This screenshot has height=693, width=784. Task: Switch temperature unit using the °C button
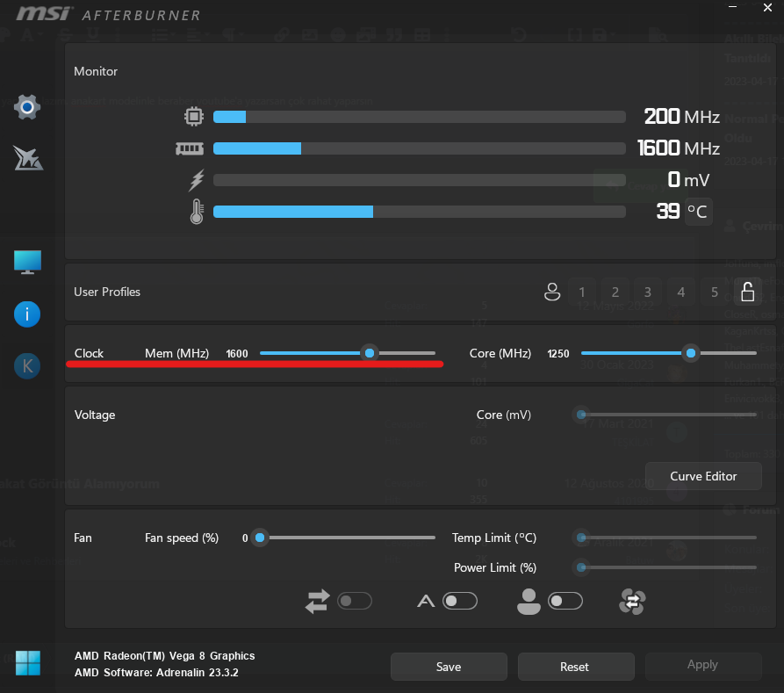[698, 212]
